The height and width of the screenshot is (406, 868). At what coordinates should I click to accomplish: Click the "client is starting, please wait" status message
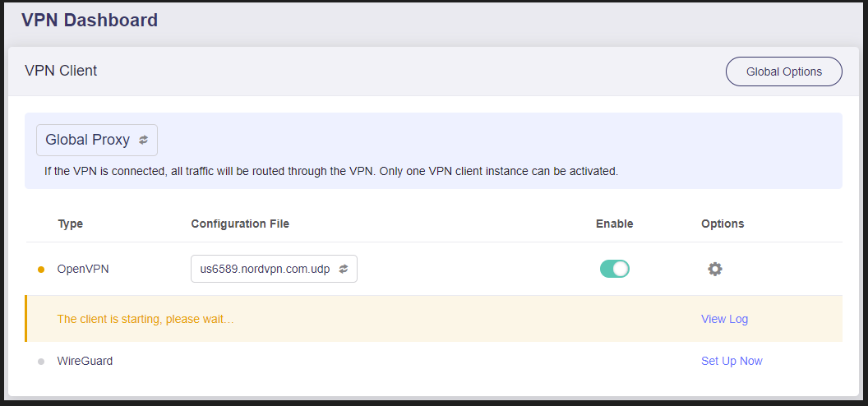145,319
